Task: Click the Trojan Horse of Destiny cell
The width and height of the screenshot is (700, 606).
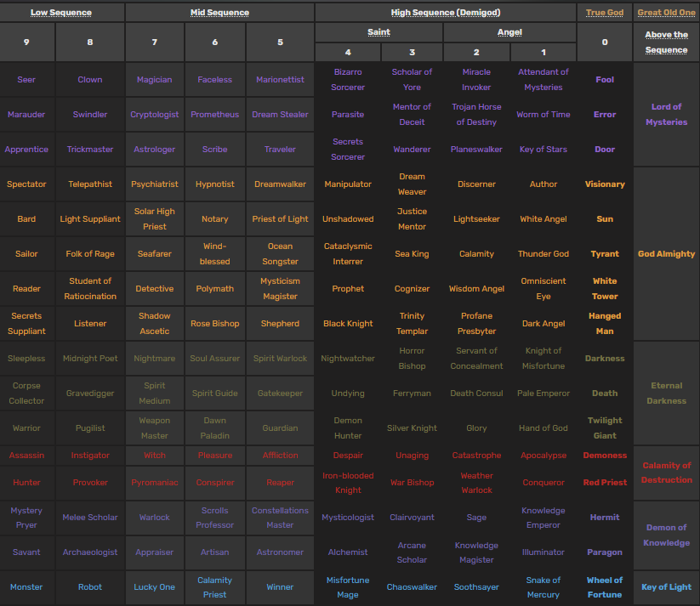Action: [476, 114]
